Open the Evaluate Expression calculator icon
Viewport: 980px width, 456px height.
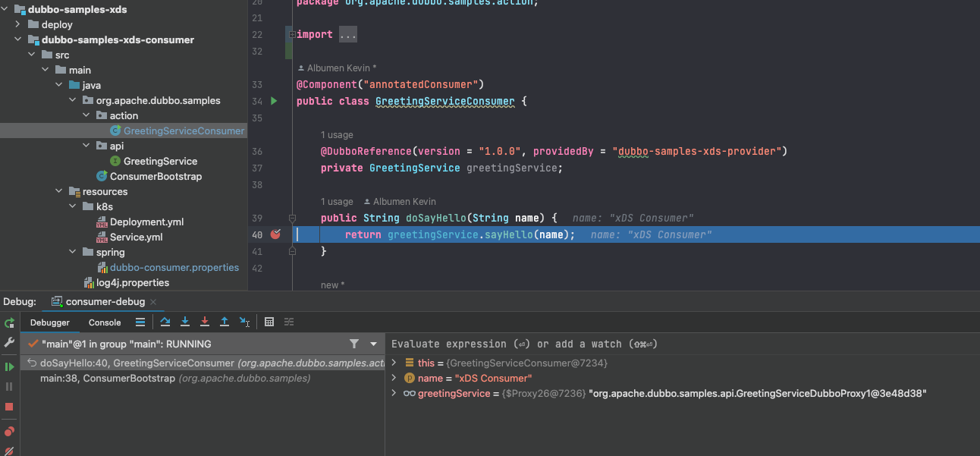pos(269,322)
